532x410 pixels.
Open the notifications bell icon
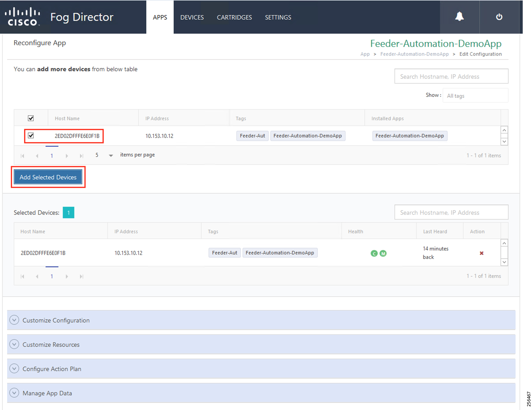click(x=459, y=17)
